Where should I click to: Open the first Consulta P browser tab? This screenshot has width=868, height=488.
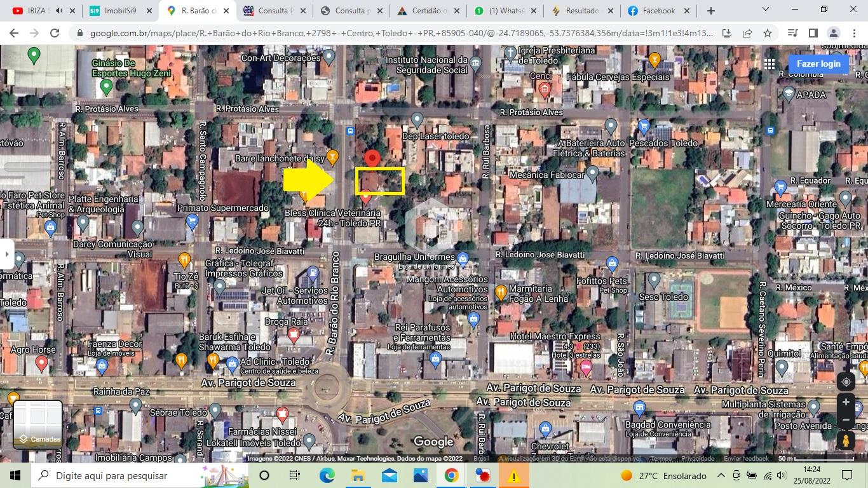(x=276, y=11)
